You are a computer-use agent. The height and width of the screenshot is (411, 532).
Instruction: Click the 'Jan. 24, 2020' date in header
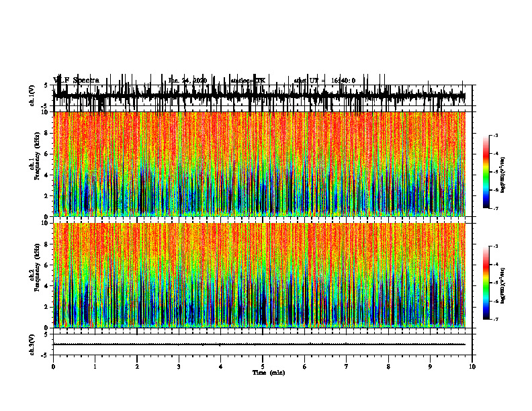pyautogui.click(x=187, y=81)
